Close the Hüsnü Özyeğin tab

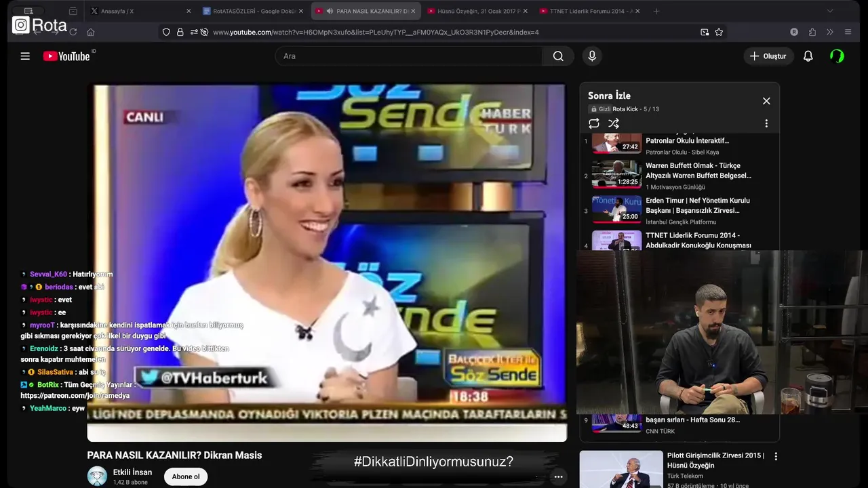tap(525, 11)
